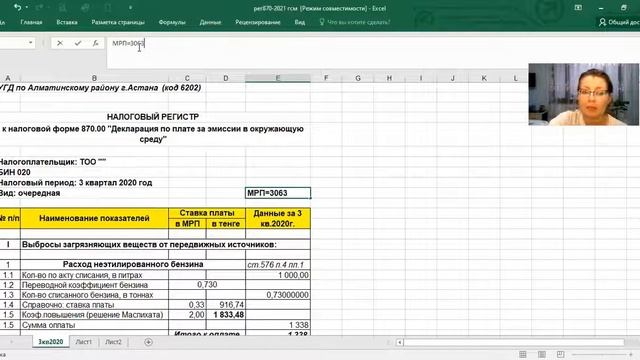Click the text Налоговый период: 3 квартал 2020 год

76,183
